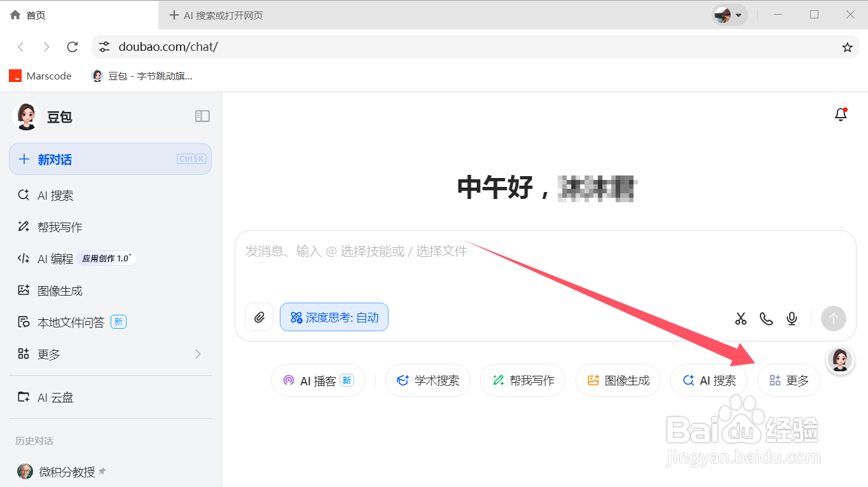
Task: Open the browser profile avatar dropdown
Action: click(729, 15)
